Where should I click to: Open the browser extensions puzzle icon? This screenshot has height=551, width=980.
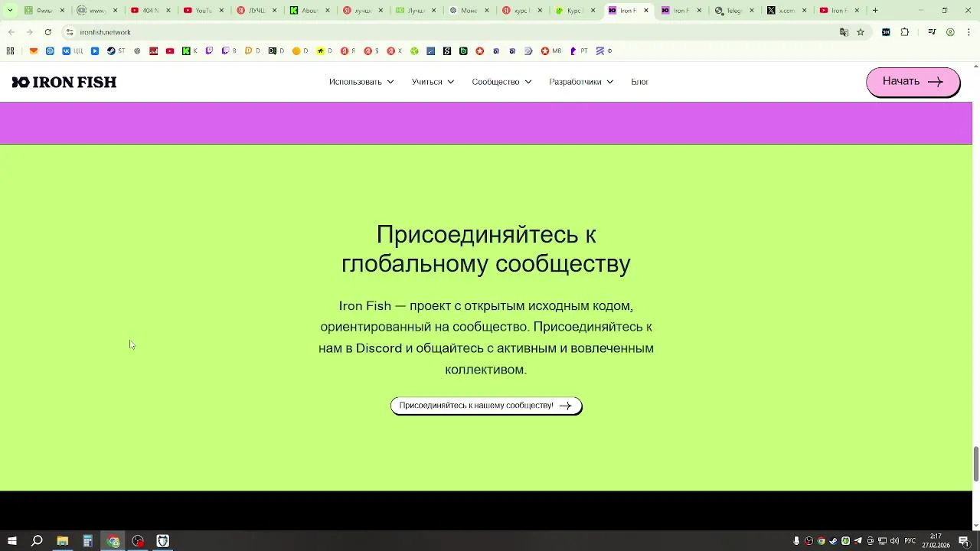[905, 32]
